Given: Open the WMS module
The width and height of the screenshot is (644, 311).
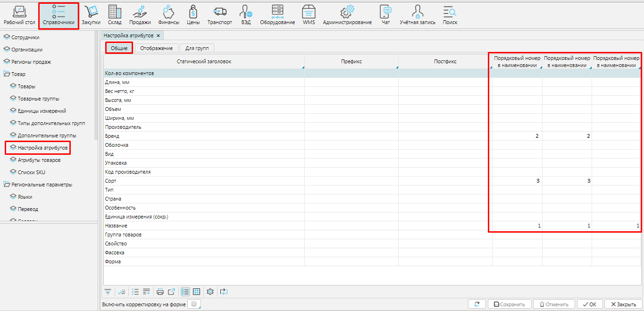Looking at the screenshot, I should click(x=309, y=15).
